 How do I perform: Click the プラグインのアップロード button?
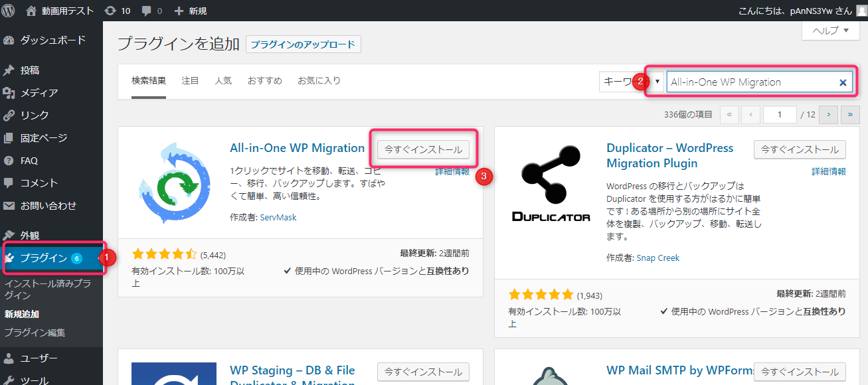(x=303, y=44)
